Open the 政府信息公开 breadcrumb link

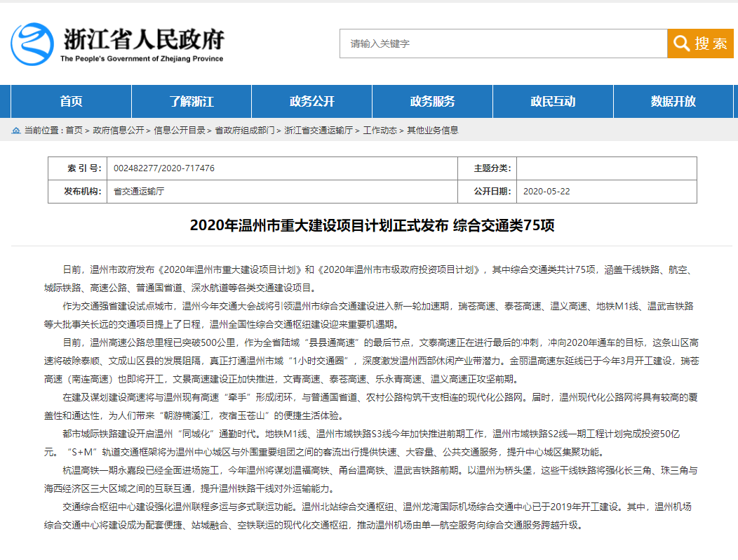[x=119, y=131]
